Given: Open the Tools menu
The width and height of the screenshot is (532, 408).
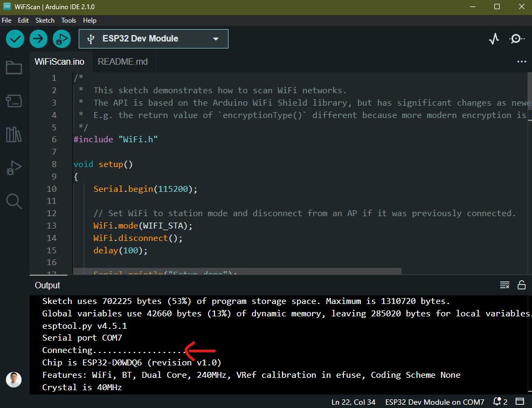Looking at the screenshot, I should [68, 20].
